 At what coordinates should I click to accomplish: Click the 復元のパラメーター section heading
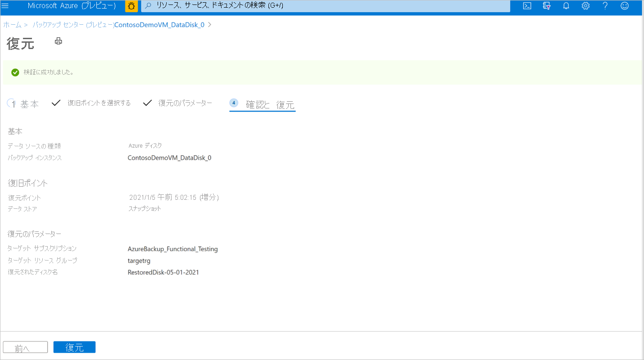click(x=35, y=234)
